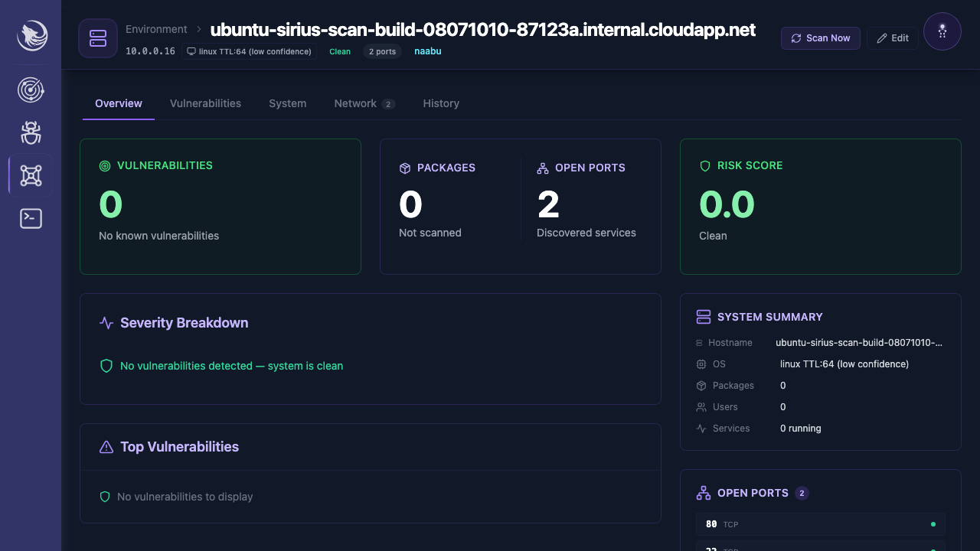
Task: Click the server host icon beside Environment
Action: coord(98,38)
